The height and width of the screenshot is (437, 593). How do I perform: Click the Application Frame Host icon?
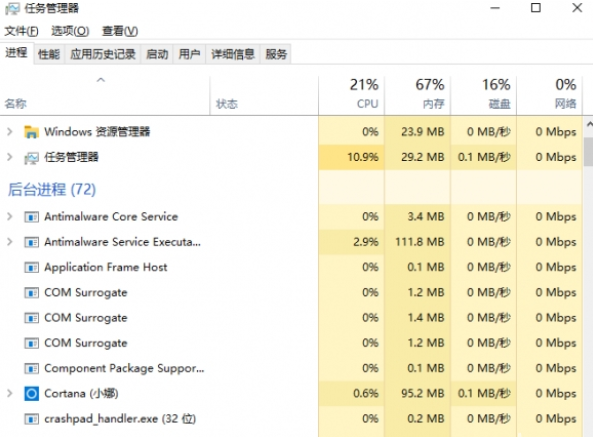pos(31,268)
